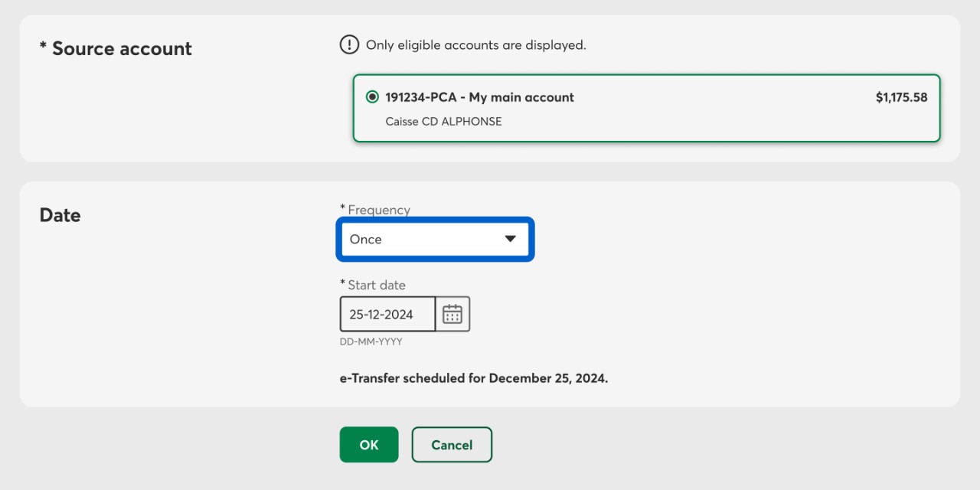Click the Frequency field label

click(378, 210)
